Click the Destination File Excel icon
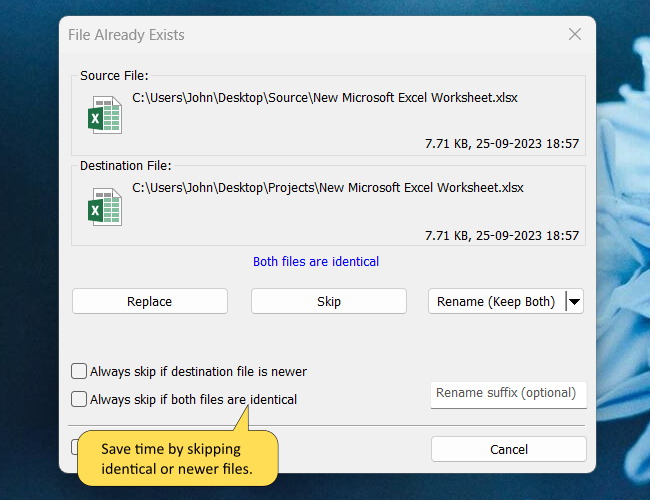Screen dimensions: 650x500 (104, 206)
